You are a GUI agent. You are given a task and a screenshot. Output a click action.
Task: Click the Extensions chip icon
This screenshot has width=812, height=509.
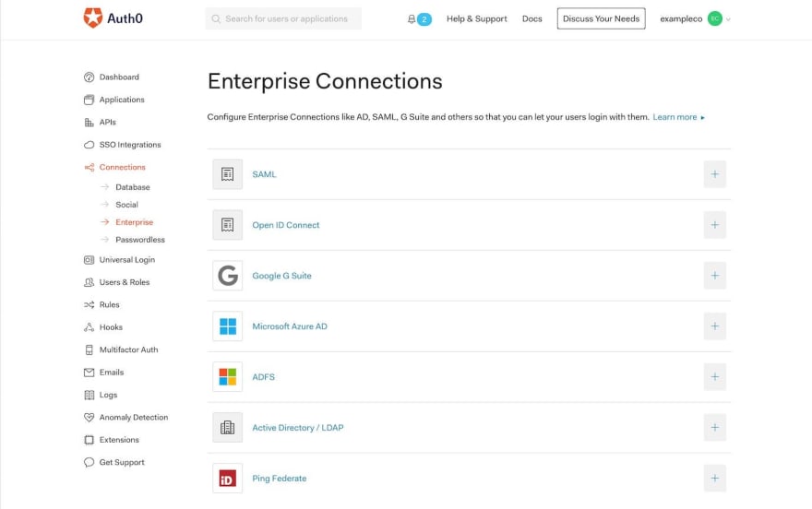[x=90, y=440]
